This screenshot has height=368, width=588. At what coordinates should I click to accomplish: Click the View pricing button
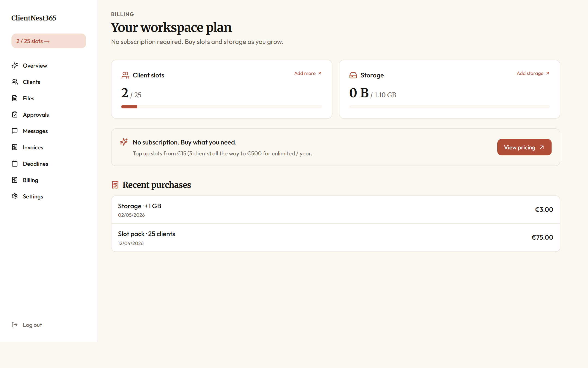pos(524,147)
